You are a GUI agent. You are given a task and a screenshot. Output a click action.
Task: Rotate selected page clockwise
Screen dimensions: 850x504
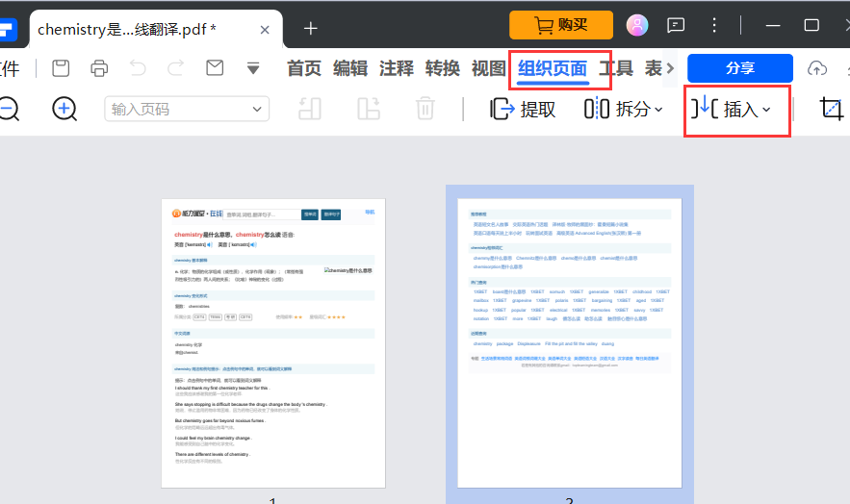[x=368, y=109]
